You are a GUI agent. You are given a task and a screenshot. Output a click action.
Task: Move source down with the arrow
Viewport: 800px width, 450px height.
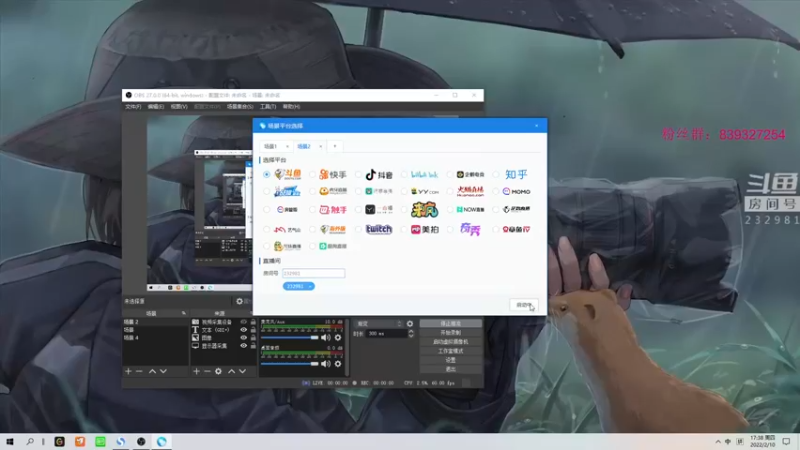[x=243, y=371]
